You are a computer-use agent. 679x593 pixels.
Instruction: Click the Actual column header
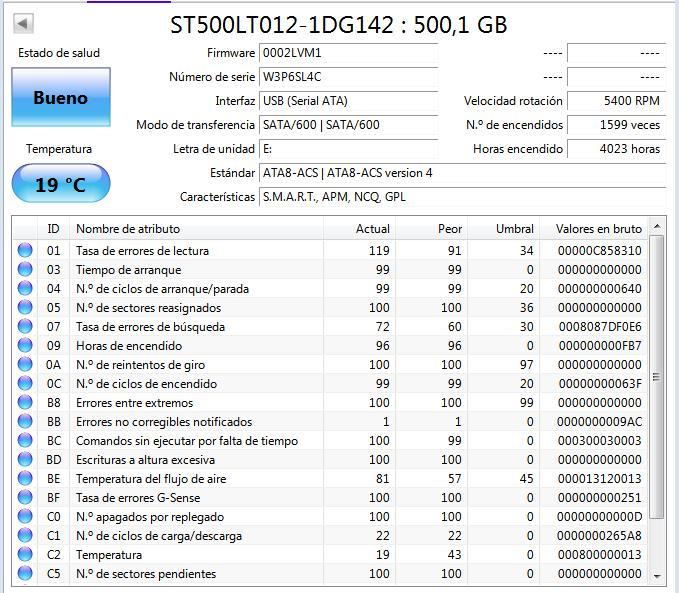point(359,229)
